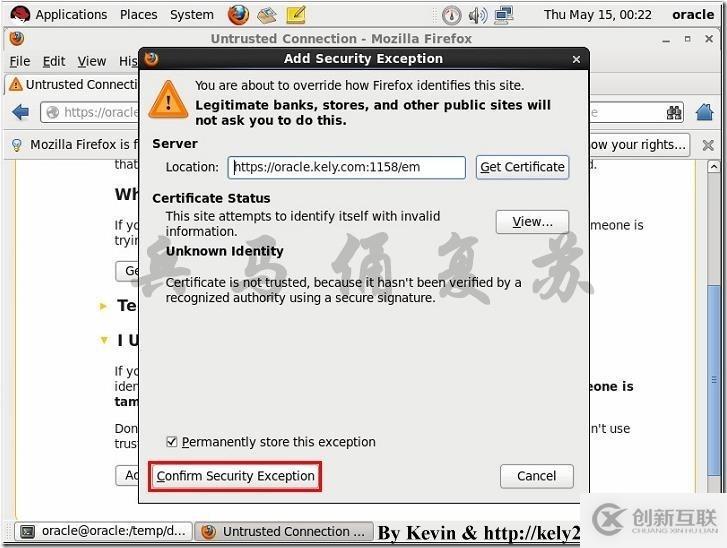Click the date and time clock
Viewport: 727px width, 548px height.
point(598,15)
